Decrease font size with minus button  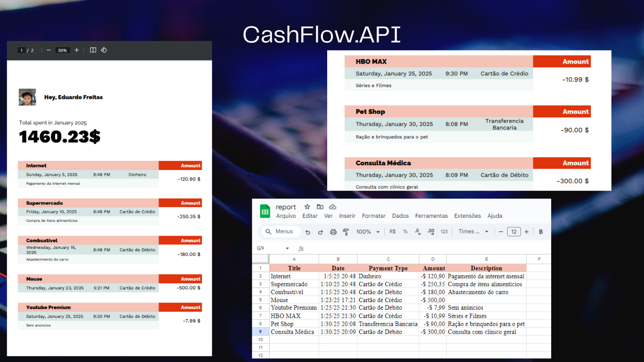[501, 231]
